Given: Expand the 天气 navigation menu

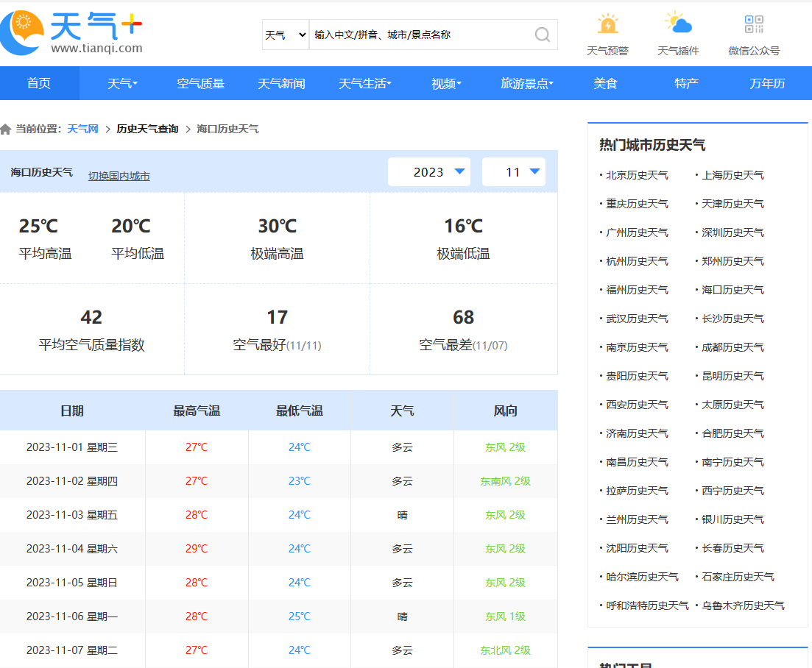Looking at the screenshot, I should coord(122,83).
